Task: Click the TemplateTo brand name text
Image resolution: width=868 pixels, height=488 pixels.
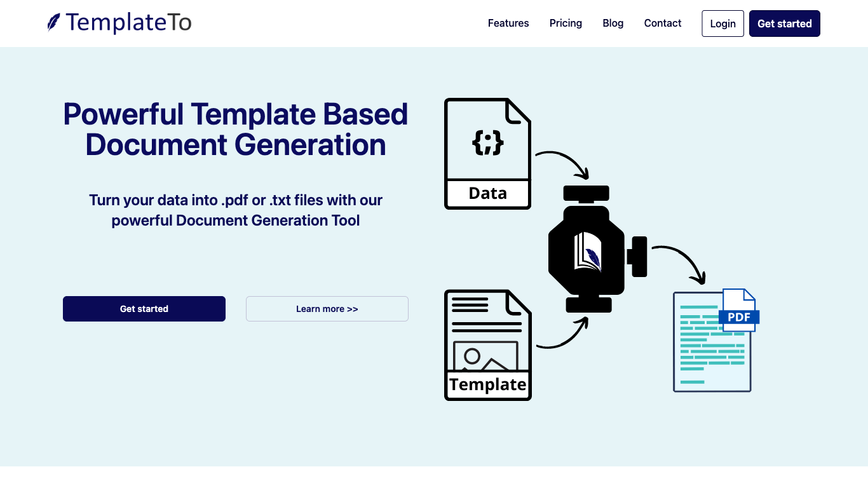Action: [x=128, y=23]
